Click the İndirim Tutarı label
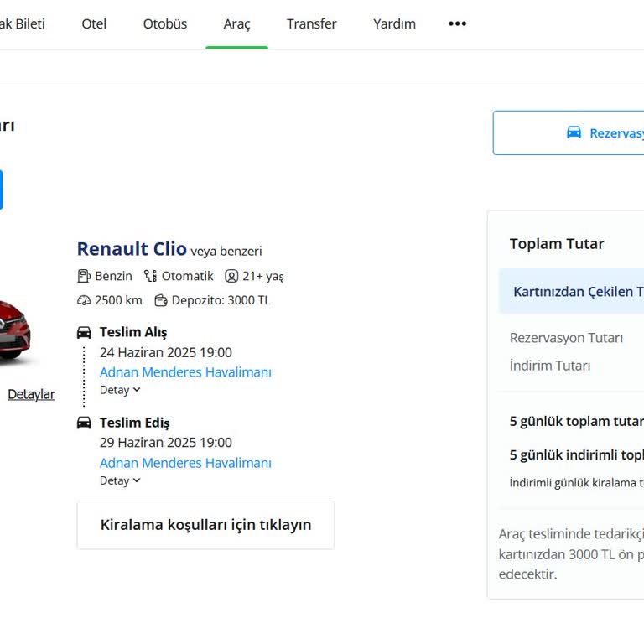644x644 pixels. coord(550,365)
